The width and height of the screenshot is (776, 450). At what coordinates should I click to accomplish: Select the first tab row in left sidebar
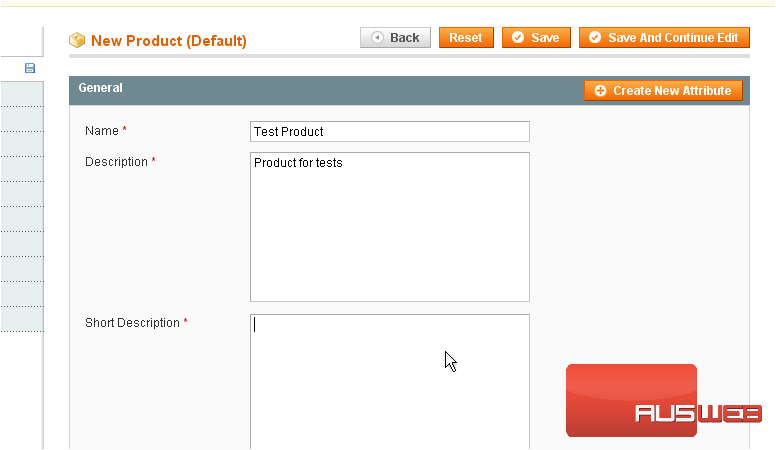[21, 94]
